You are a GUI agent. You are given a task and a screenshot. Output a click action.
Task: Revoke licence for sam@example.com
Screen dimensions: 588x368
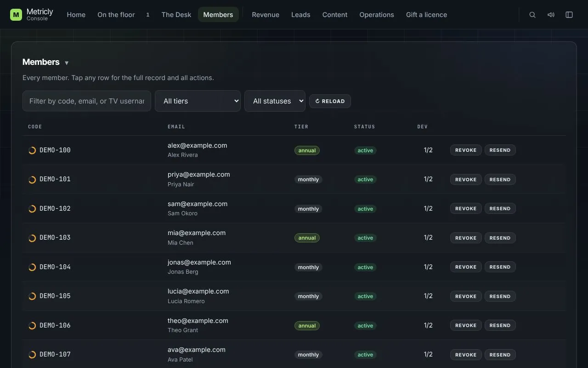click(466, 208)
